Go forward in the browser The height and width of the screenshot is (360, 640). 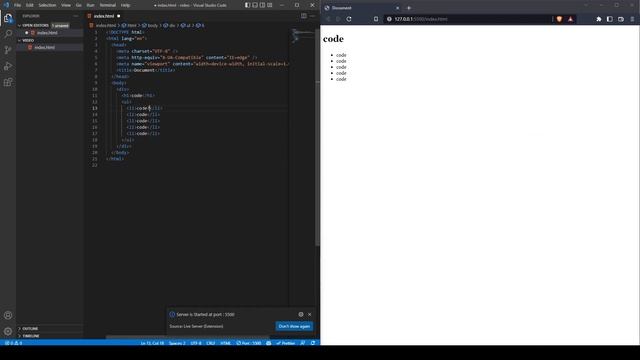pos(338,19)
